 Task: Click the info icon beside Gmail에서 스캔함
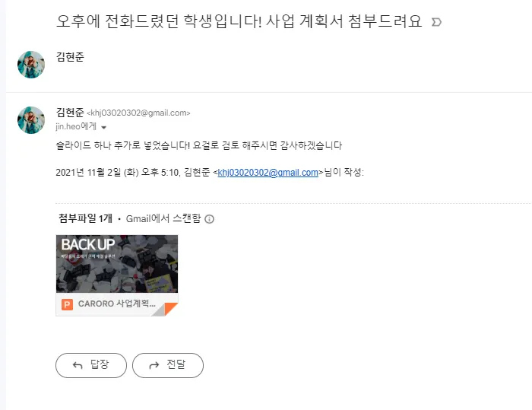pyautogui.click(x=209, y=219)
